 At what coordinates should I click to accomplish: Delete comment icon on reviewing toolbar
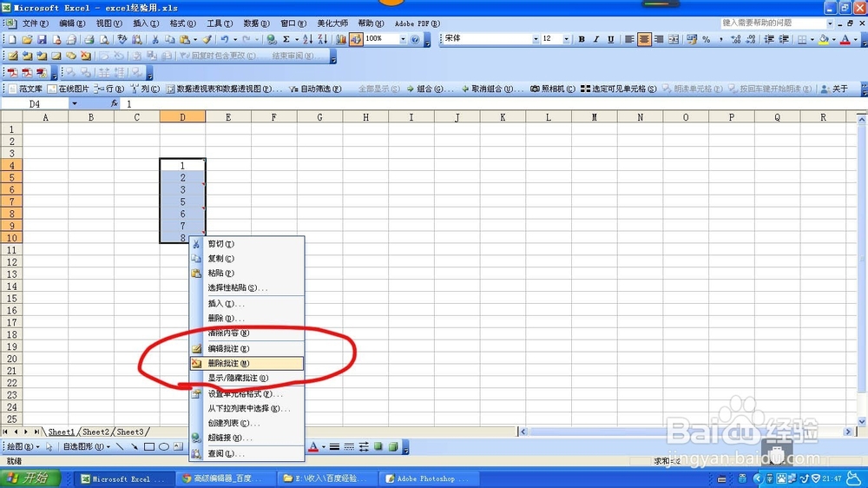click(85, 56)
